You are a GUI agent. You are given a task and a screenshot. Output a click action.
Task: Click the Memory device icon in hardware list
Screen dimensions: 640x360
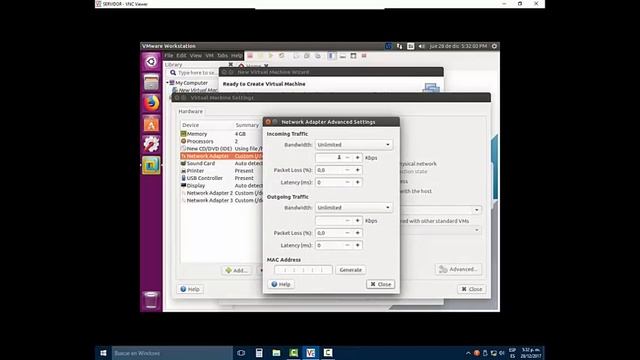pos(183,134)
